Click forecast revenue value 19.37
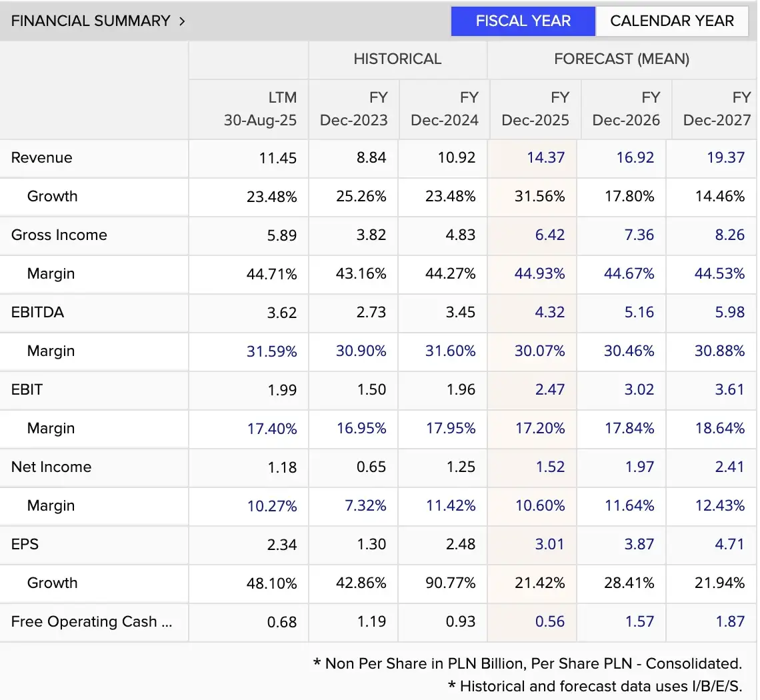This screenshot has height=700, width=760. (x=725, y=157)
